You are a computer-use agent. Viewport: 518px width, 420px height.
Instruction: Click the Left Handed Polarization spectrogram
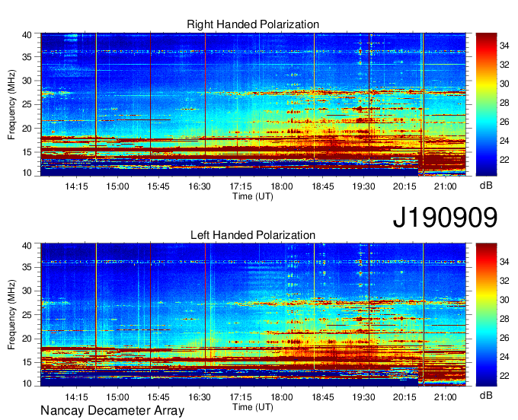(x=253, y=315)
